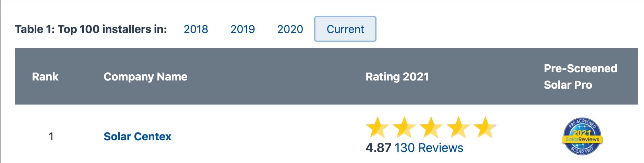Click the yellow SolarReviews ribbon on badge
The image size is (644, 163).
point(582,139)
